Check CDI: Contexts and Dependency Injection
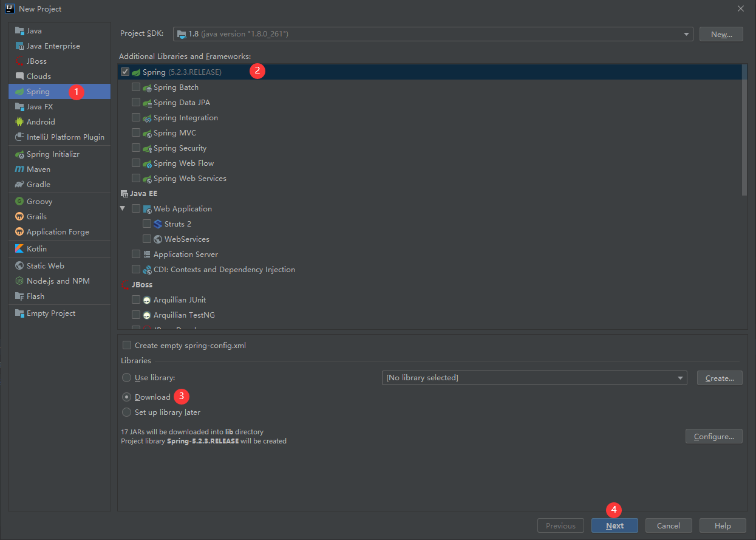This screenshot has height=540, width=756. pyautogui.click(x=136, y=269)
